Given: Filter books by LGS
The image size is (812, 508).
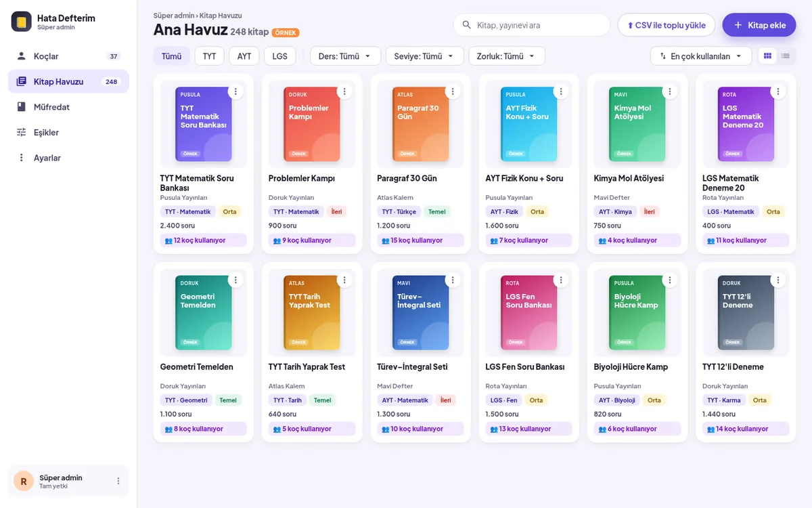Looking at the screenshot, I should click(x=280, y=56).
